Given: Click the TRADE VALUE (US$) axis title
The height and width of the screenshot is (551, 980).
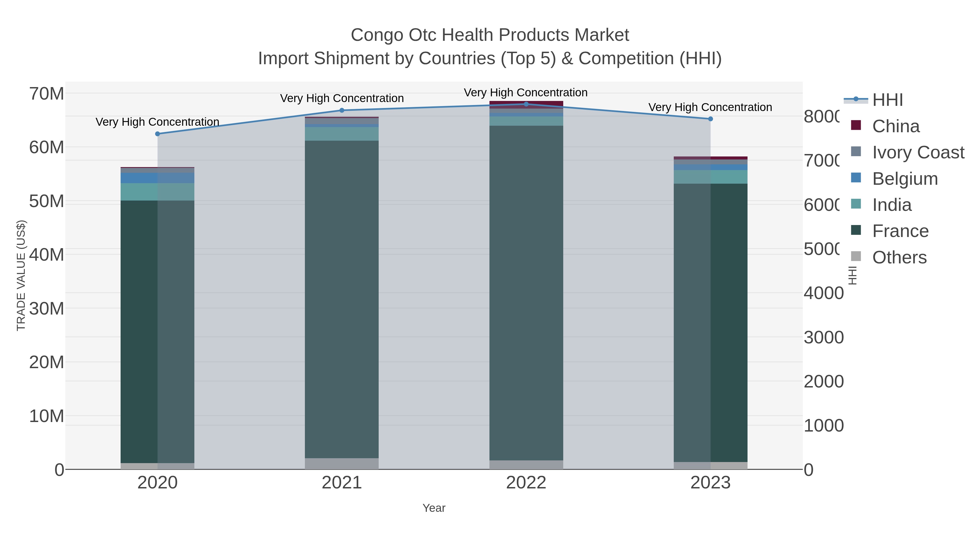Looking at the screenshot, I should [21, 275].
